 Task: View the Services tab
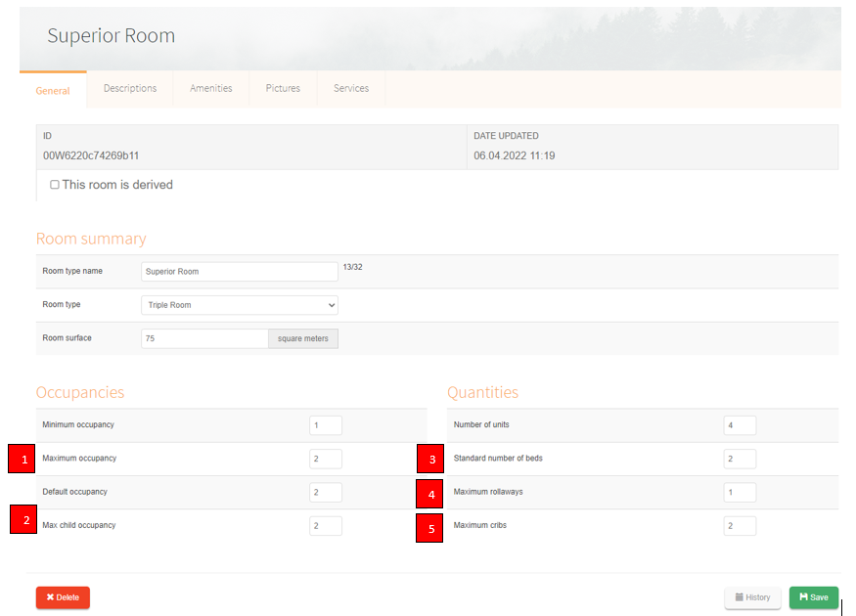[x=350, y=88]
